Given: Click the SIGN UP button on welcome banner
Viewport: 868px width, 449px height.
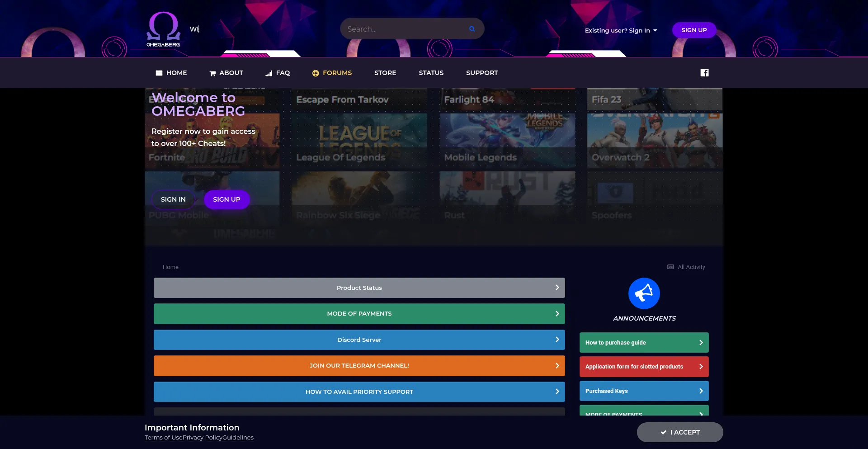Looking at the screenshot, I should click(226, 199).
